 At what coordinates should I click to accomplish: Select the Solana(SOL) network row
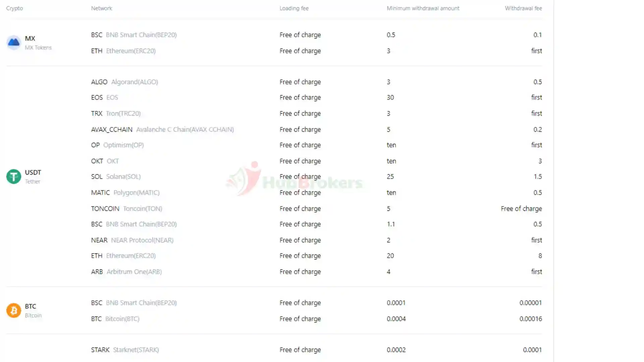[116, 177]
